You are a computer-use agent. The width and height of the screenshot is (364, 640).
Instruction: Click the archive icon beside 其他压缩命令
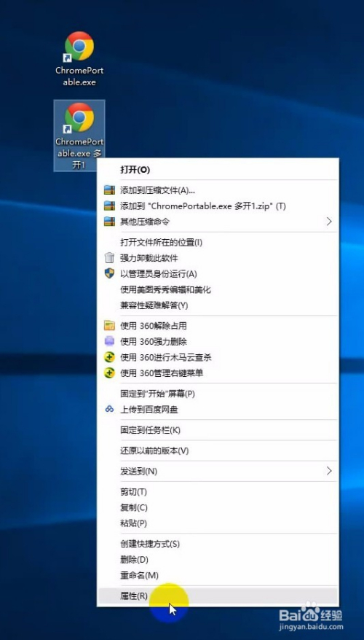(109, 222)
